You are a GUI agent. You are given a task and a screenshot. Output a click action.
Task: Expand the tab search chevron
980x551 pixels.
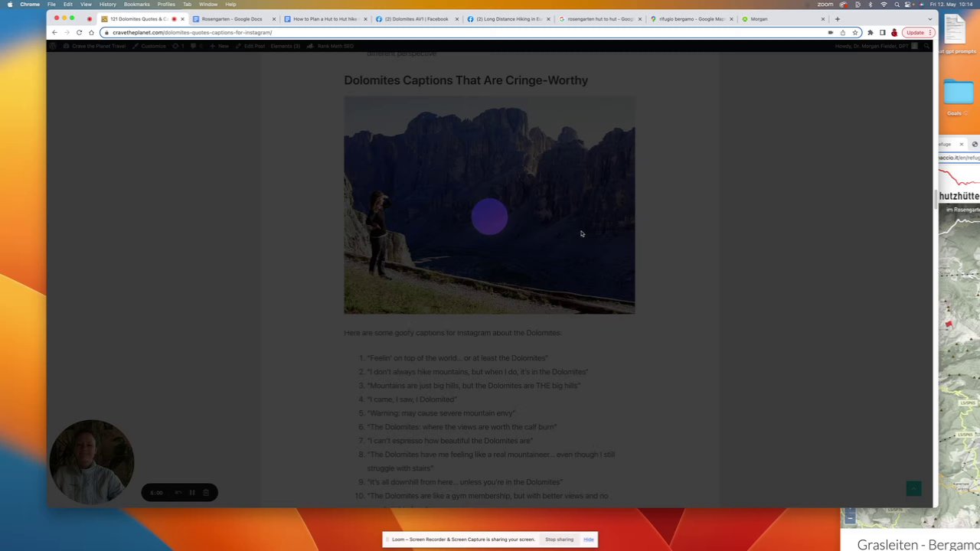tap(930, 18)
